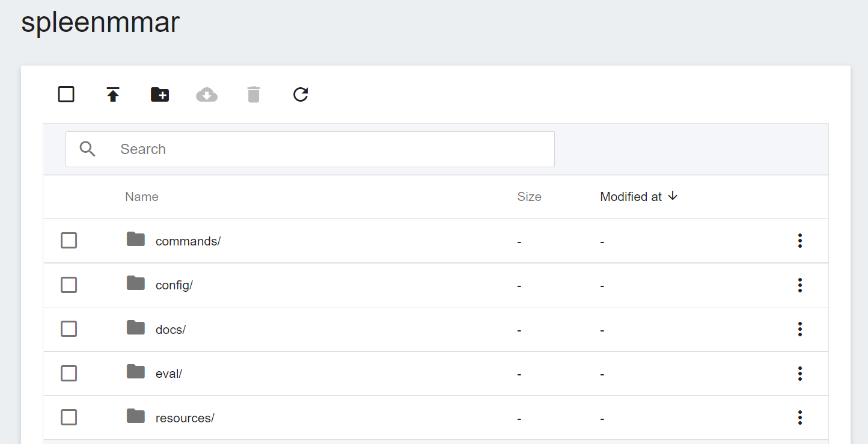Click the Name column header
This screenshot has width=868, height=444.
tap(142, 197)
